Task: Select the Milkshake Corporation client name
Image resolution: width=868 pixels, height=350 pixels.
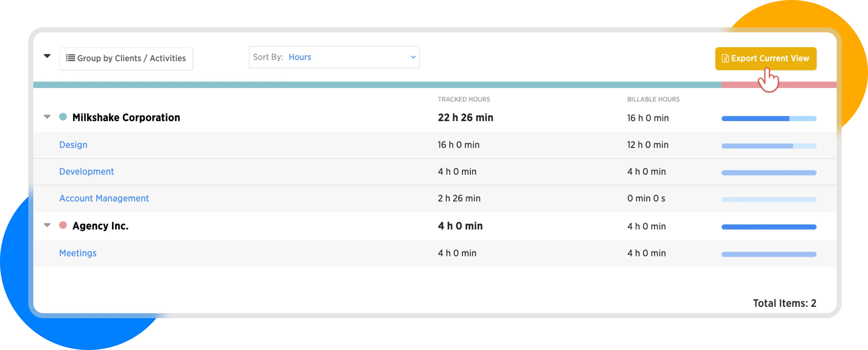Action: click(126, 117)
